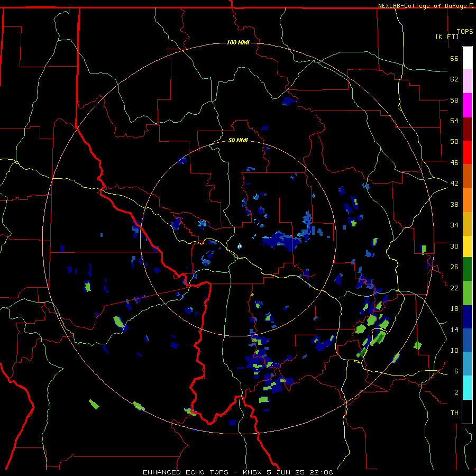Click the 6 legend value

pos(456,371)
